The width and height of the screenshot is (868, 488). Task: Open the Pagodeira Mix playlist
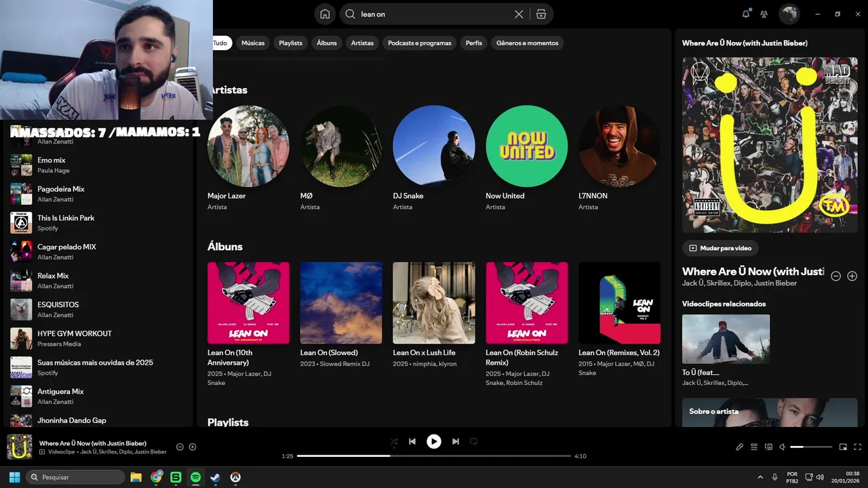point(99,194)
